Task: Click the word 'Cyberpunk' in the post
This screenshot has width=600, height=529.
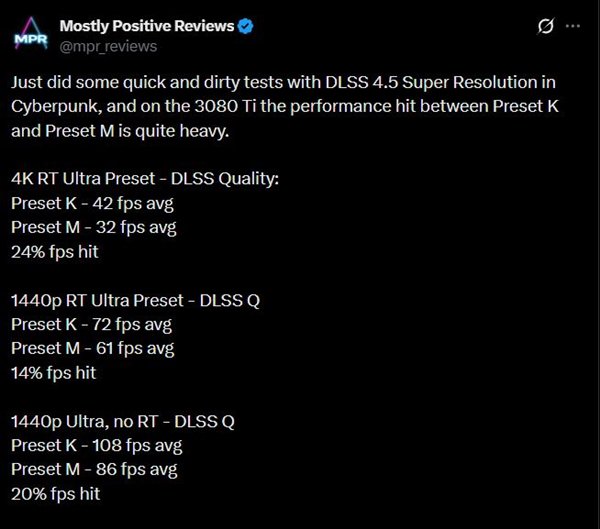Action: [x=51, y=107]
